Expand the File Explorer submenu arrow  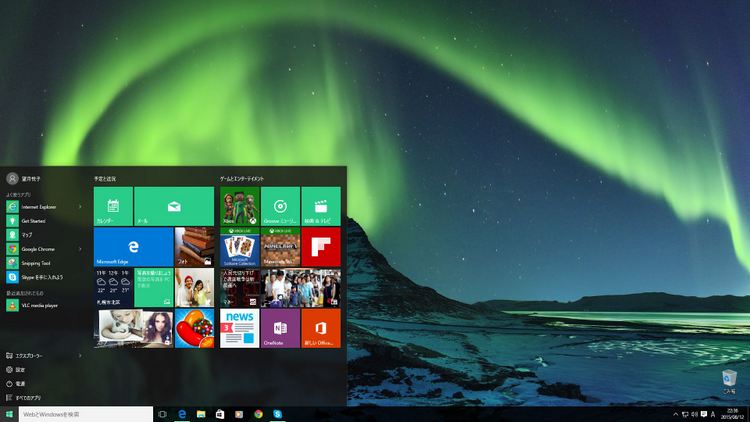(80, 355)
